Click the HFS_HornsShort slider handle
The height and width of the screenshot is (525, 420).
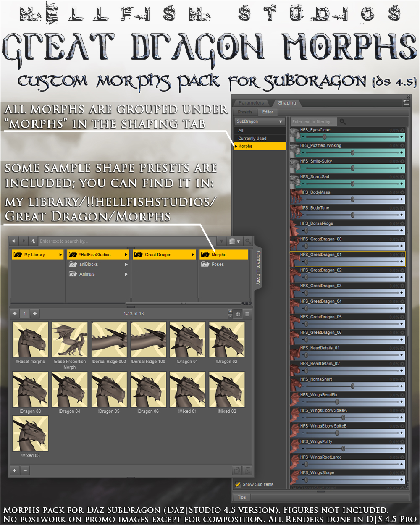pyautogui.click(x=352, y=386)
